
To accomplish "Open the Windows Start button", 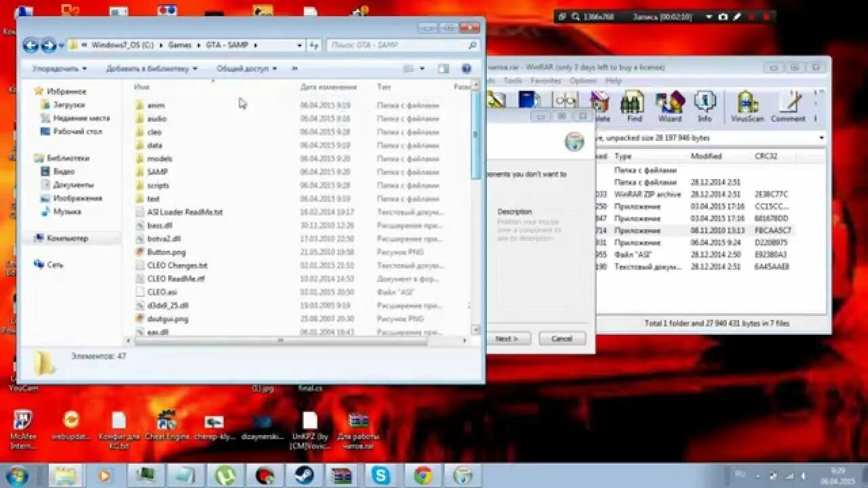I will [x=16, y=474].
